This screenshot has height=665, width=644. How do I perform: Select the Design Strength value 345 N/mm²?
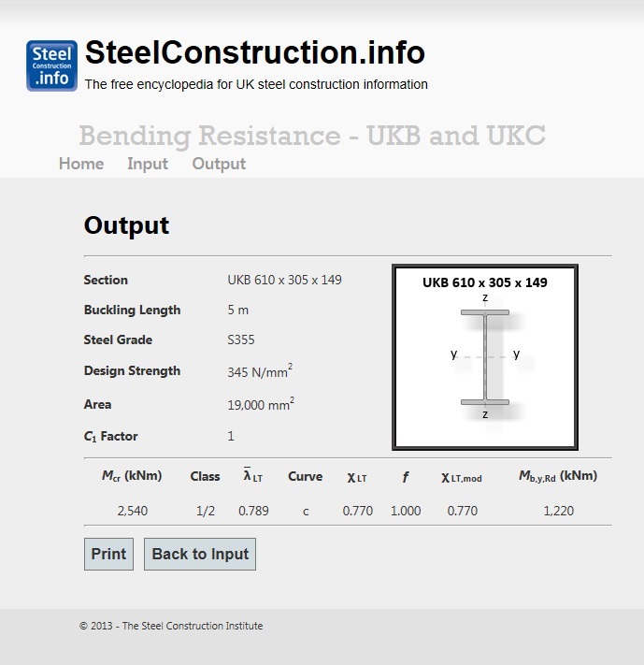coord(260,371)
